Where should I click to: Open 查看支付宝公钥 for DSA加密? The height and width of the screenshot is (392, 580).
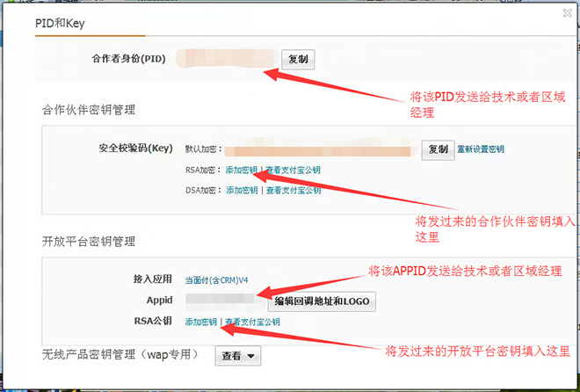click(293, 190)
